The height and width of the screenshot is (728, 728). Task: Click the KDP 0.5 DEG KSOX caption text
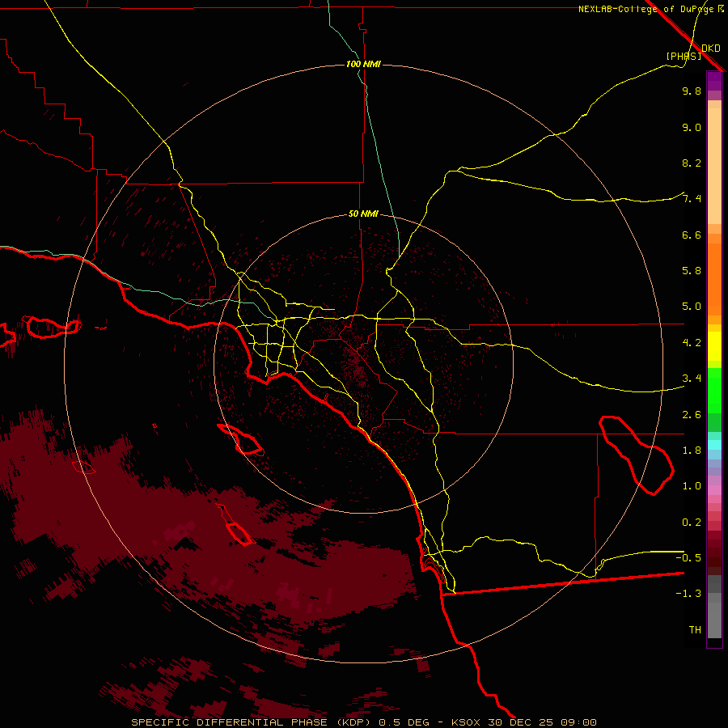tap(363, 722)
